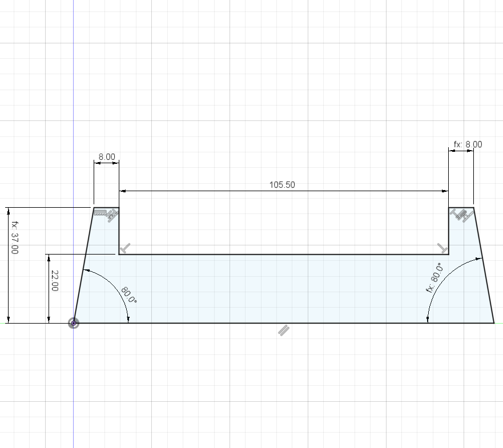Select the perpendicular constraint glyph at the right inner corner
The image size is (503, 448).
[442, 248]
